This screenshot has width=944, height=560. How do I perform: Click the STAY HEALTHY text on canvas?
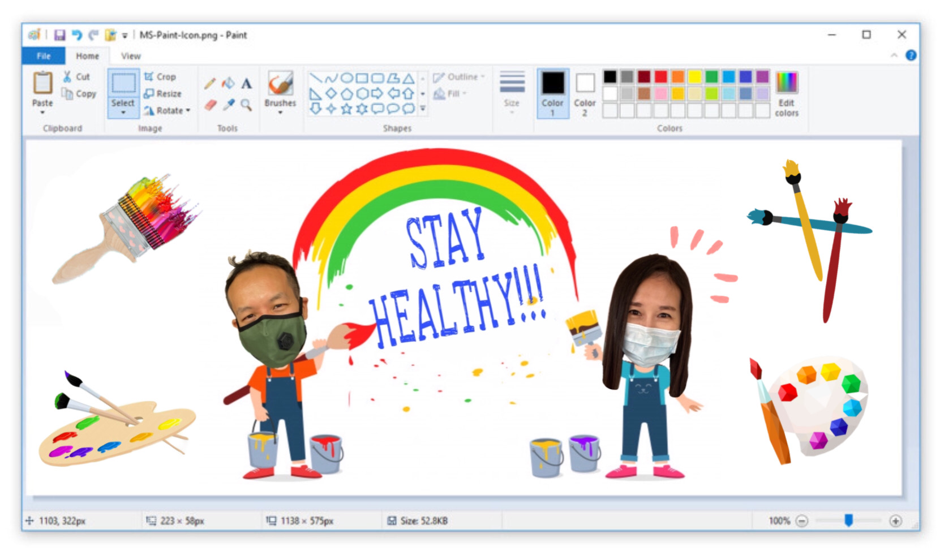click(457, 277)
